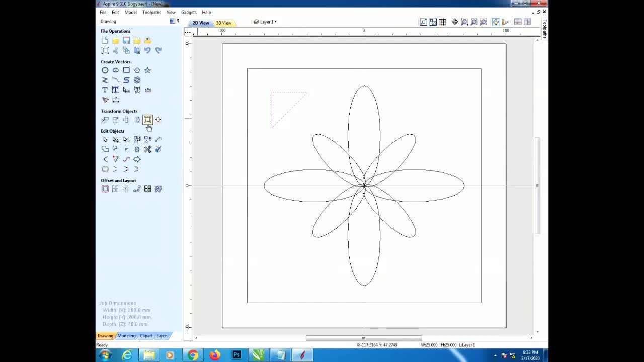644x362 pixels.
Task: Open the Nest Parts tool
Action: point(158,189)
